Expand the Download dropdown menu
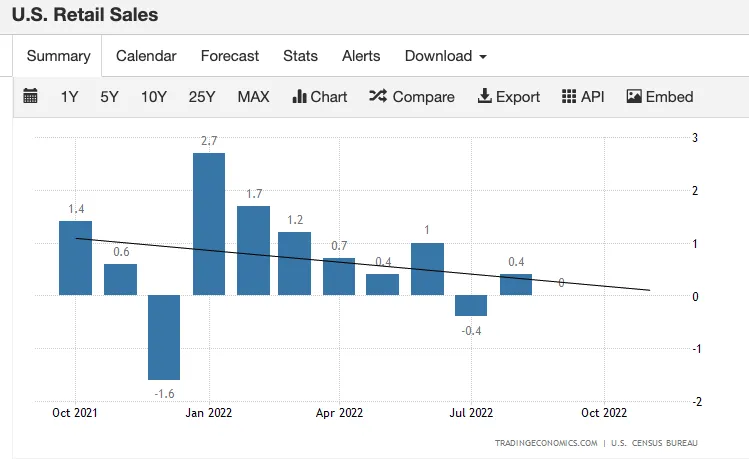749x459 pixels. coord(445,56)
